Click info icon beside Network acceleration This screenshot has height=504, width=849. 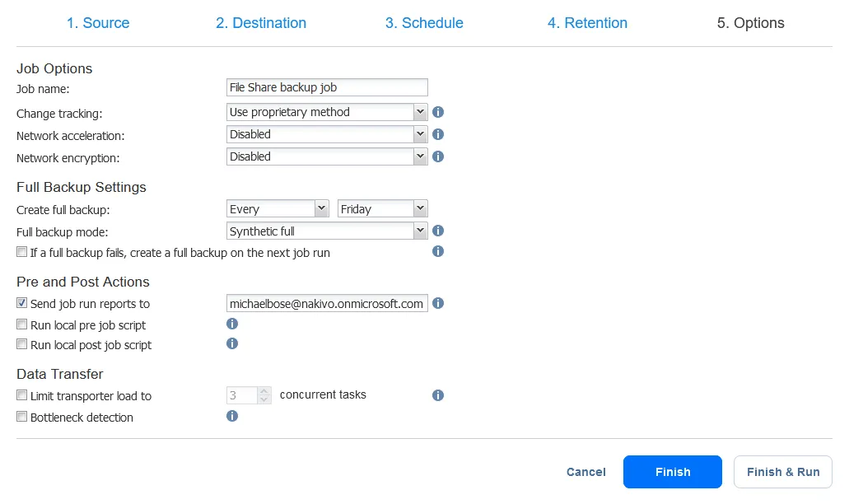click(x=438, y=134)
